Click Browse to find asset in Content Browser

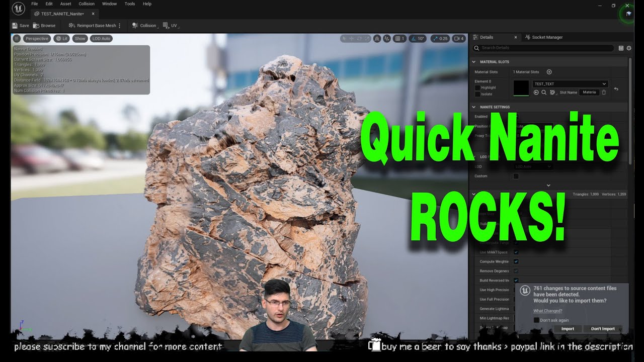(x=45, y=26)
